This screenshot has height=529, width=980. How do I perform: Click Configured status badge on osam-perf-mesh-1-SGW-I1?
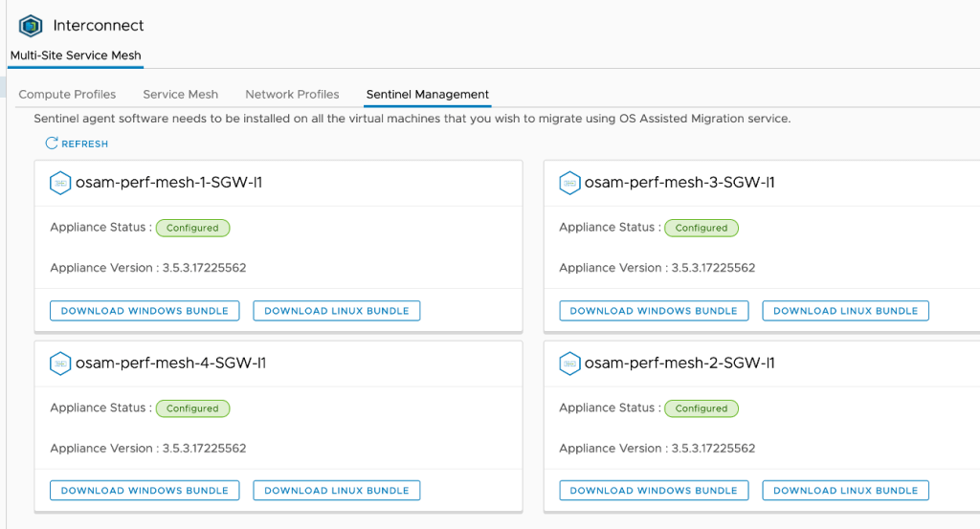pos(192,228)
